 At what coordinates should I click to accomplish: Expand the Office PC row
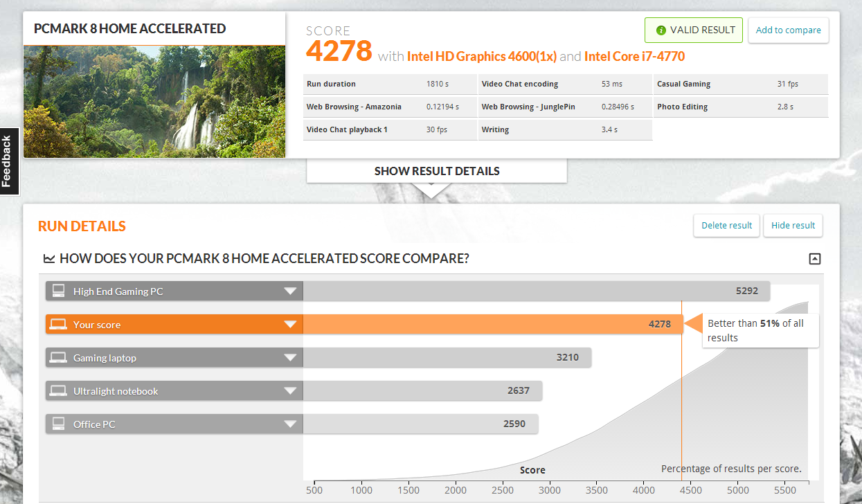(291, 424)
